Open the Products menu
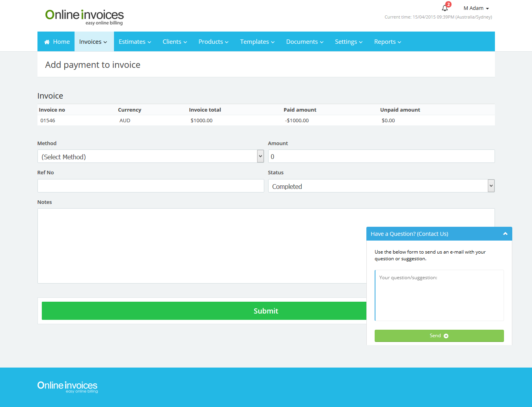The image size is (532, 407). coord(213,42)
